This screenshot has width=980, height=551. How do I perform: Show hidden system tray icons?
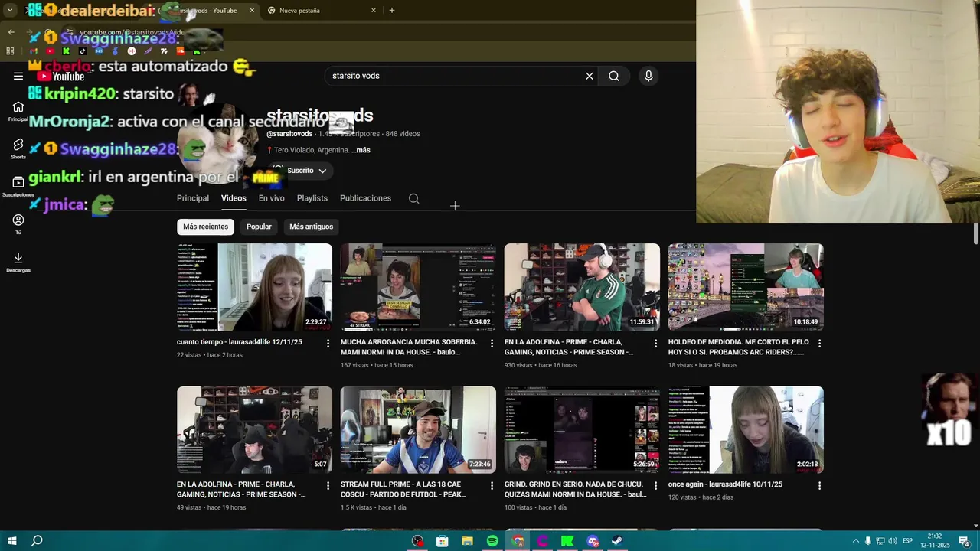point(856,541)
